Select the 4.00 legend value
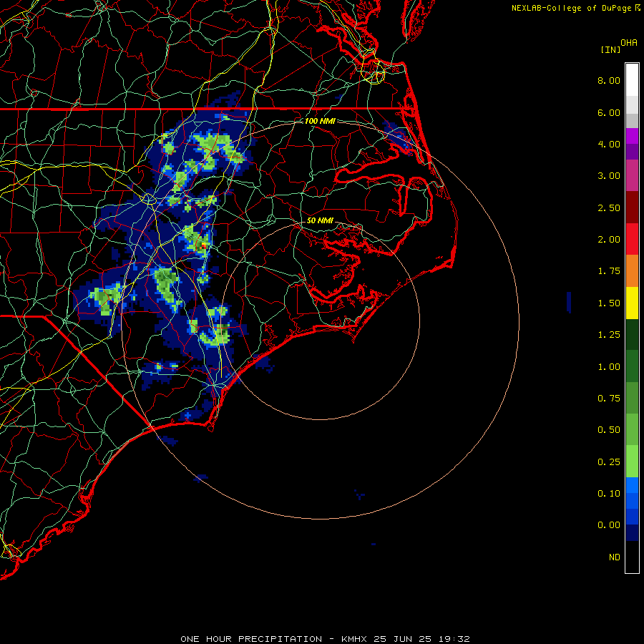644x644 pixels. point(609,144)
